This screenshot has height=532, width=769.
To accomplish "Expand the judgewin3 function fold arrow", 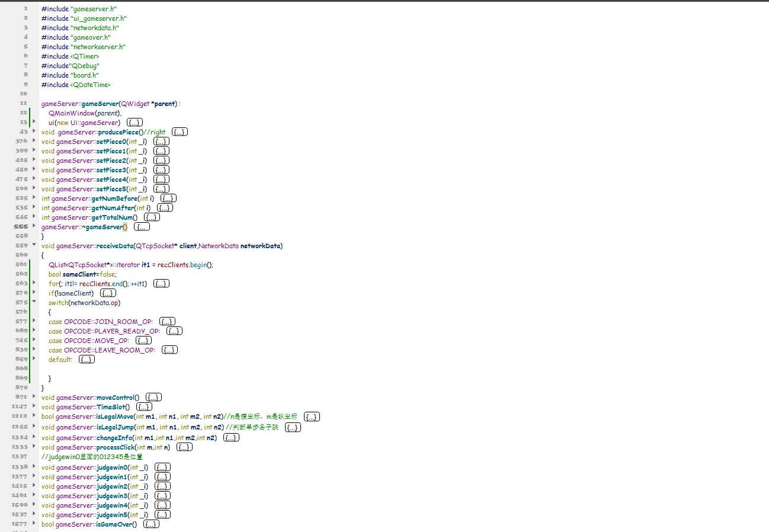I will [34, 495].
